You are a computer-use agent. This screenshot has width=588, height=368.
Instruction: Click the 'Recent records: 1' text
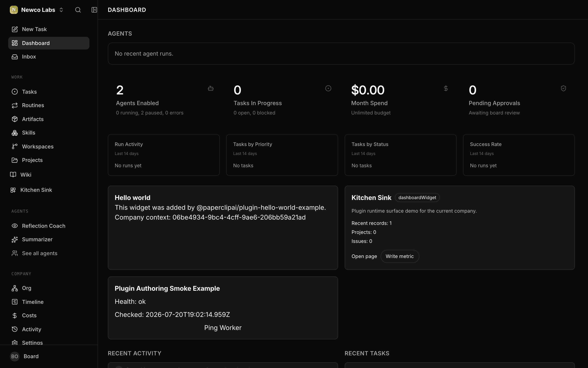click(x=372, y=223)
